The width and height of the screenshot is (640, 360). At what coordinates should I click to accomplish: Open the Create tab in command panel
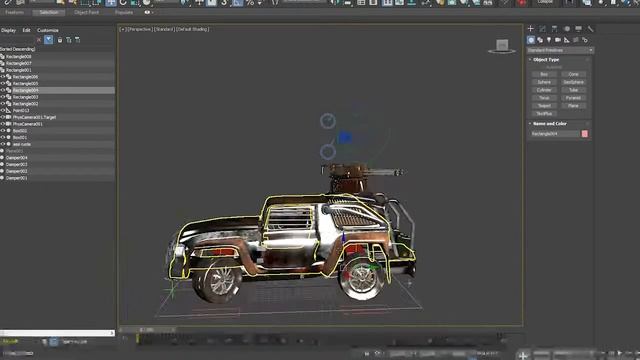(x=531, y=29)
